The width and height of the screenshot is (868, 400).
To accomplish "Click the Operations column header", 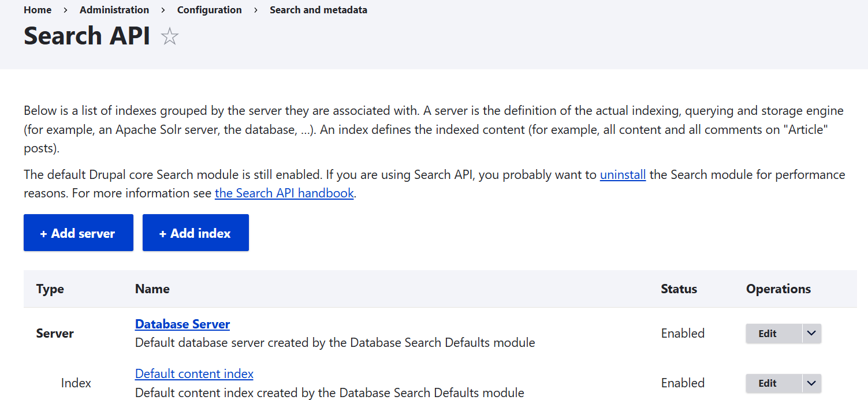I will tap(778, 289).
